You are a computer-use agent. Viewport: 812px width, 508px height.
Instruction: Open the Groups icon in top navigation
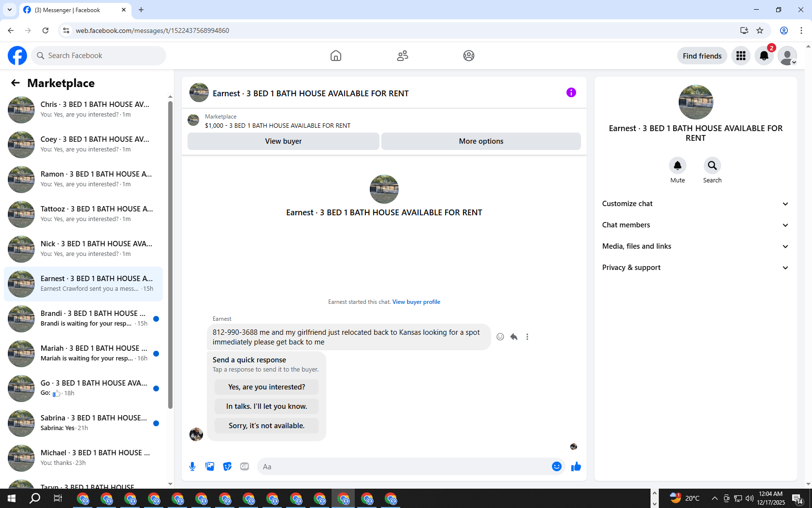[x=469, y=56]
